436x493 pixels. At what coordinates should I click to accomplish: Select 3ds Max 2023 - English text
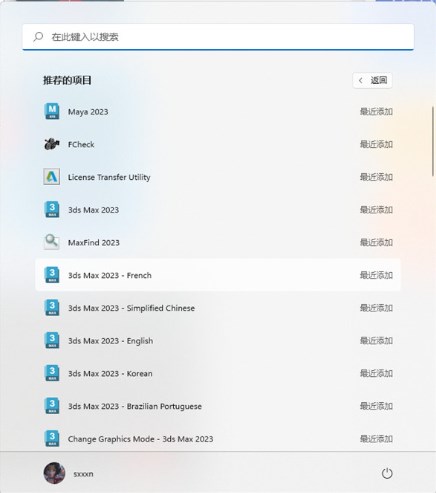pyautogui.click(x=111, y=341)
